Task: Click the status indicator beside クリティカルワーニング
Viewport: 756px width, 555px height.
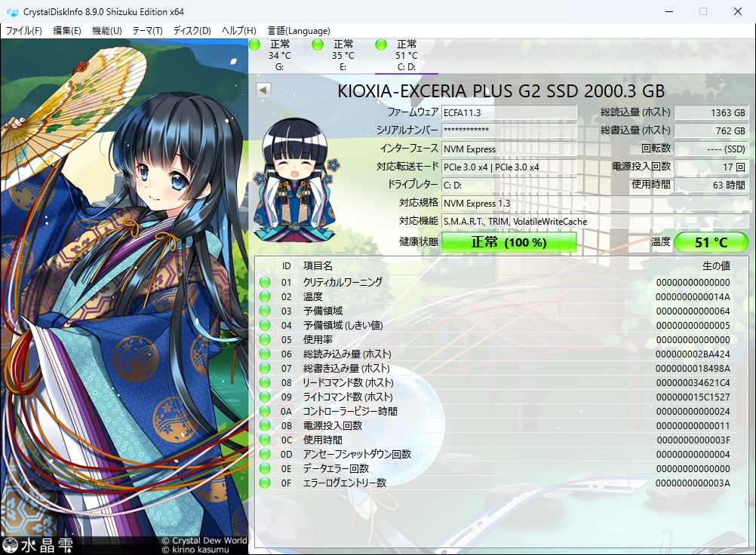Action: [x=264, y=282]
